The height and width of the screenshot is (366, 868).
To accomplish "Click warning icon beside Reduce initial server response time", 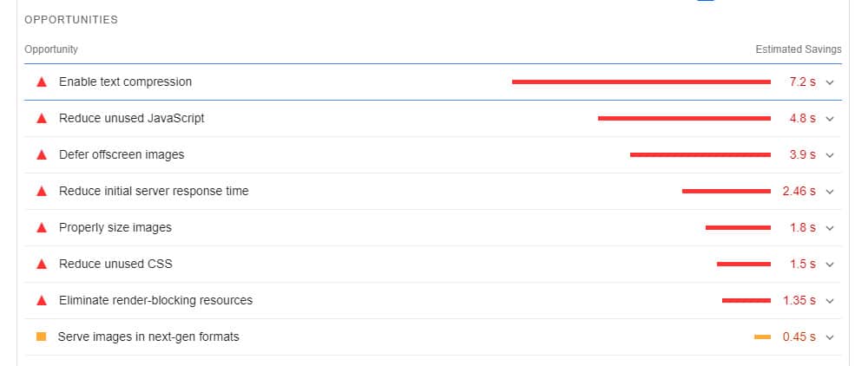I will coord(42,192).
